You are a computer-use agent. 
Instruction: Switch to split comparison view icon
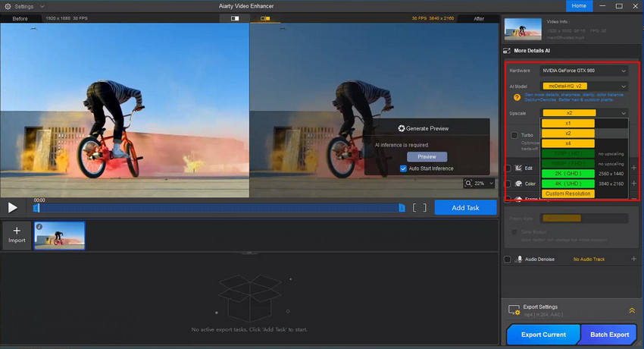(235, 18)
